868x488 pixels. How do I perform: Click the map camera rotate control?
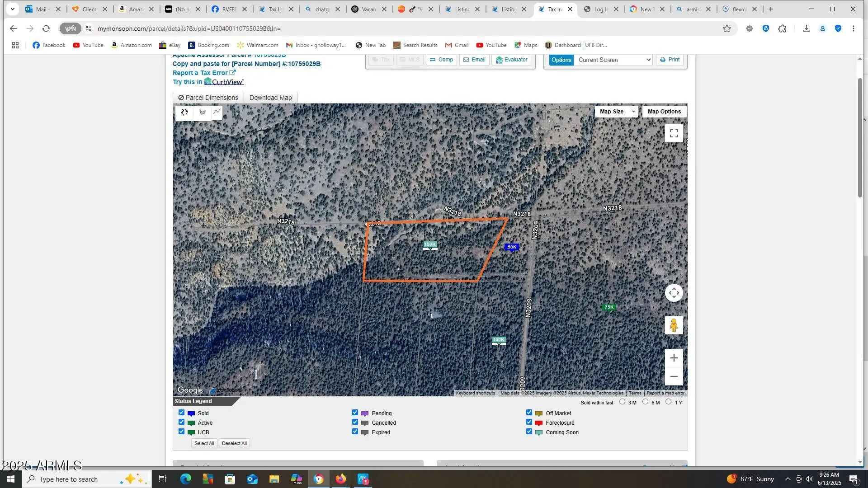click(x=674, y=293)
